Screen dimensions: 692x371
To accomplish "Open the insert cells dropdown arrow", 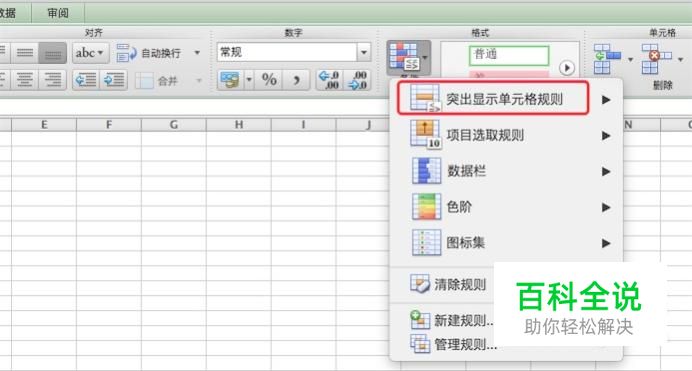I will [x=630, y=60].
